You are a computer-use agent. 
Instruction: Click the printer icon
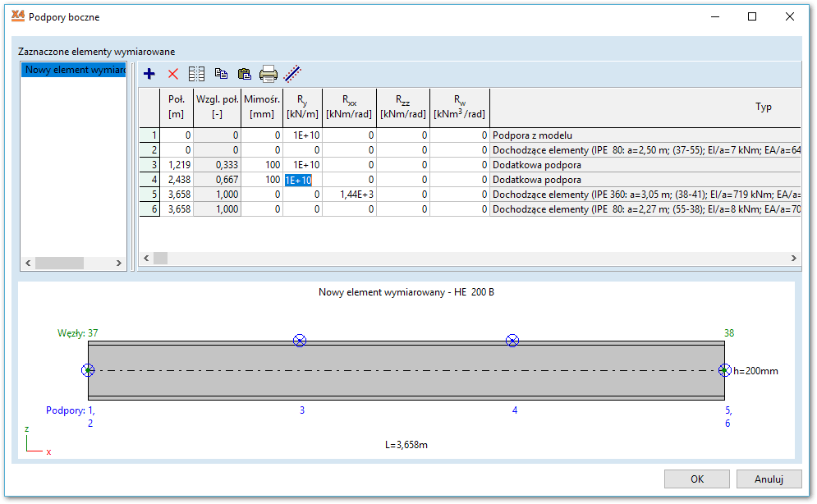(x=269, y=75)
